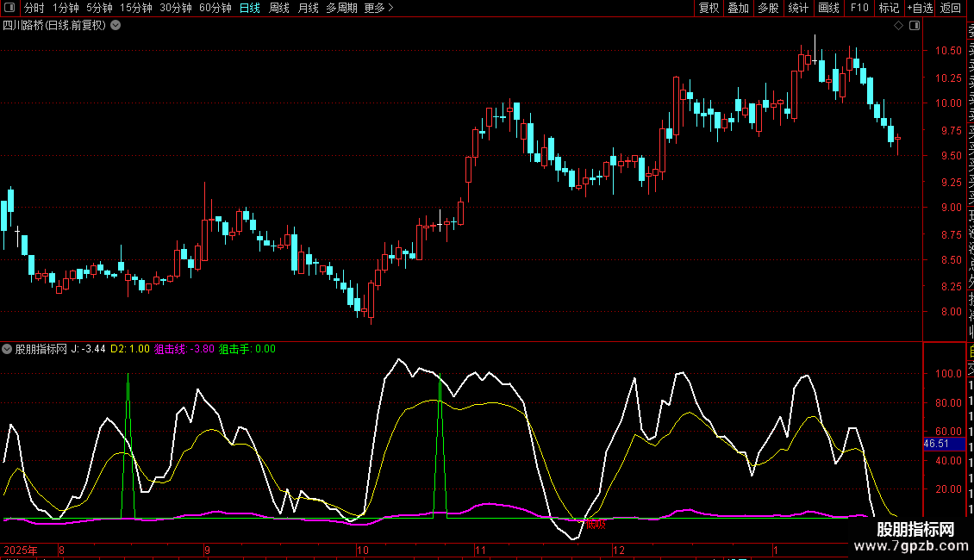974x560 pixels.
Task: Add the stock via +自选 button
Action: [919, 8]
